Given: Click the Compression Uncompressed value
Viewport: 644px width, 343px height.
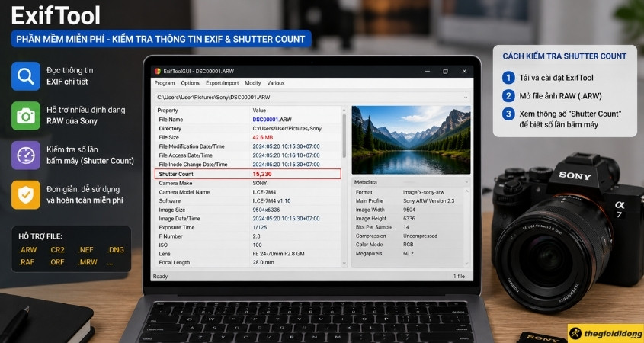Looking at the screenshot, I should click(x=420, y=236).
